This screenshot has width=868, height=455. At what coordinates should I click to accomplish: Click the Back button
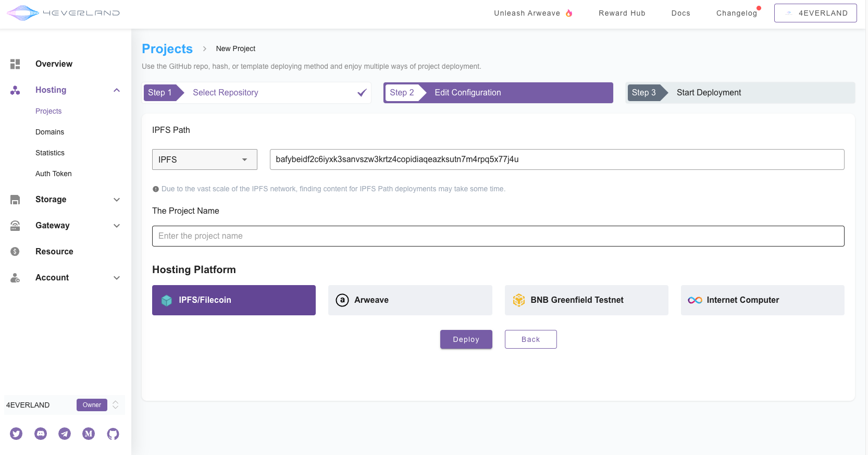[x=530, y=339]
